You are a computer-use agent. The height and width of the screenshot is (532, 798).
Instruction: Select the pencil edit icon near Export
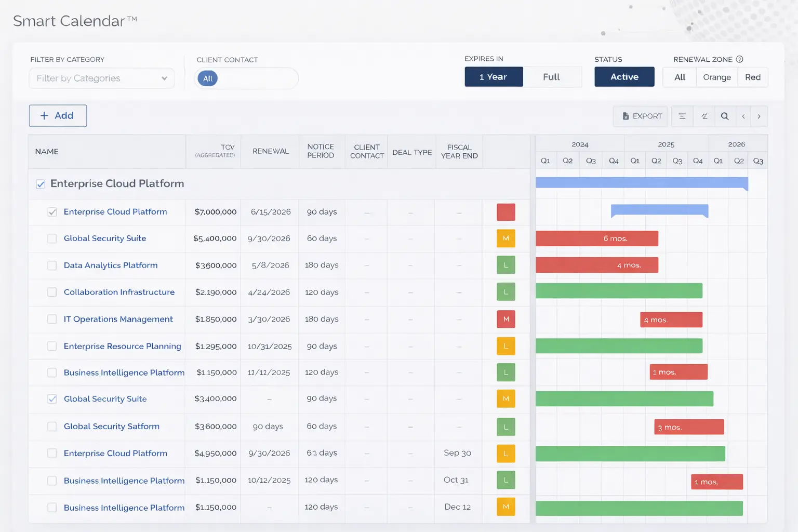pyautogui.click(x=704, y=116)
